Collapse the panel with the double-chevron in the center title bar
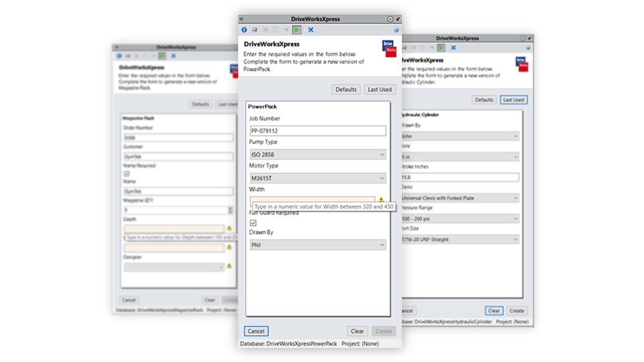This screenshot has height=362, width=644. coord(241,19)
